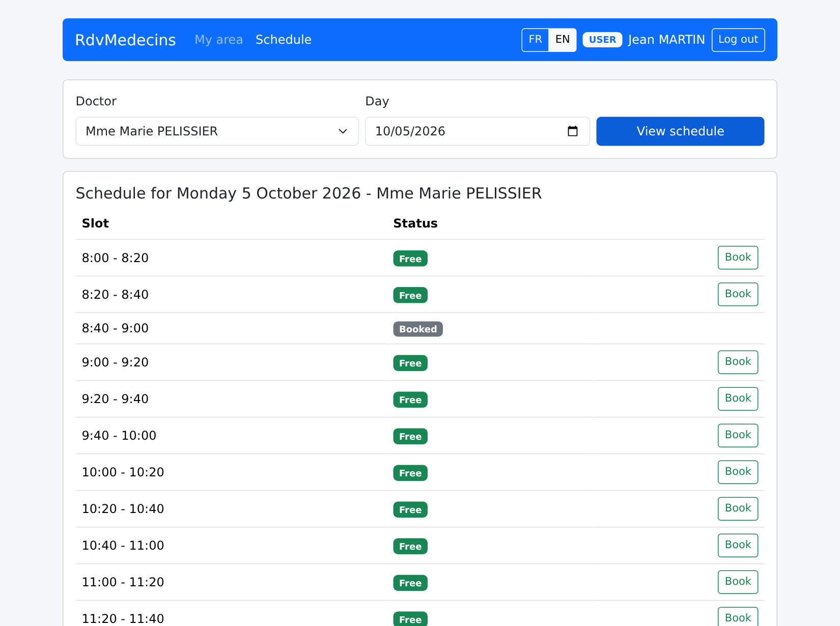The height and width of the screenshot is (626, 840).
Task: Click the Free badge for 8:20 - 8:40
Action: pyautogui.click(x=410, y=295)
